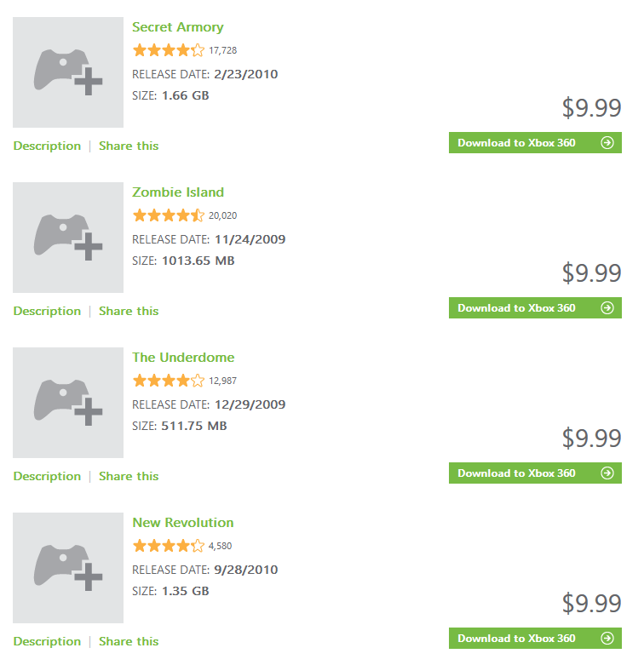Click the New Revolution controller thumbnail icon

(68, 568)
